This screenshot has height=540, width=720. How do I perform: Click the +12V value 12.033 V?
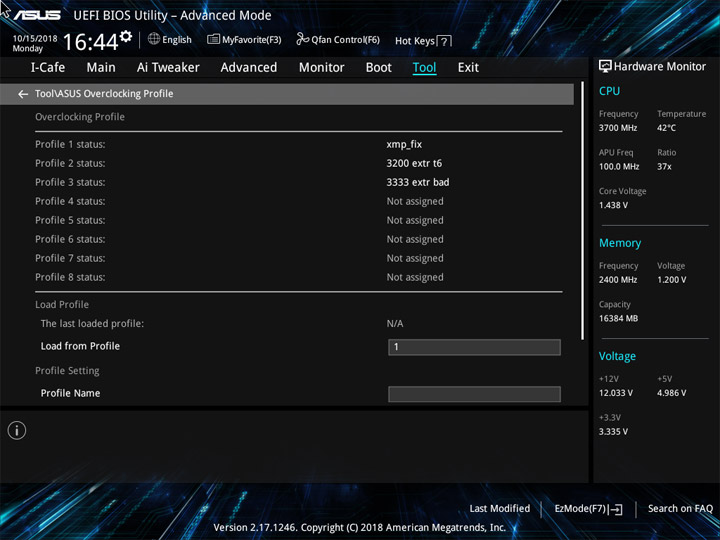[x=616, y=393]
